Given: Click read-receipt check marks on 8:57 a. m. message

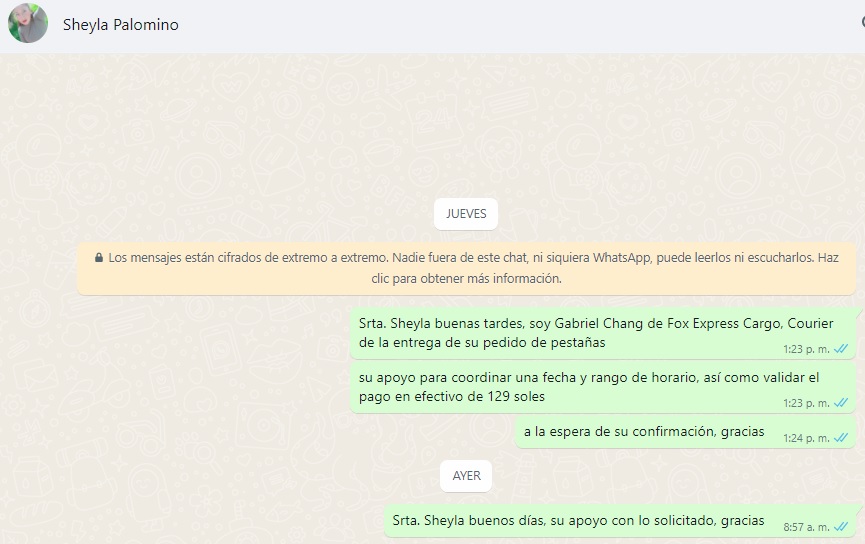Looking at the screenshot, I should click(841, 527).
